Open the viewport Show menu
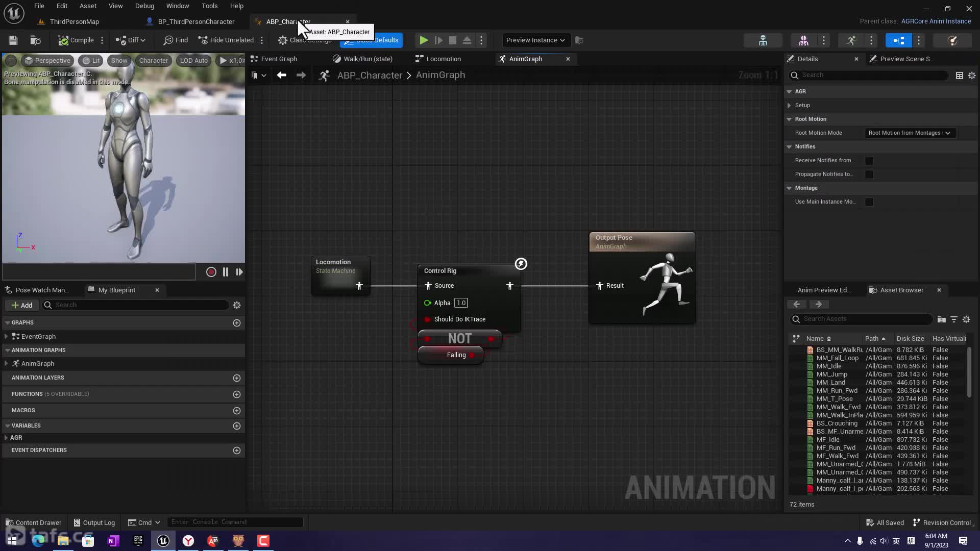Screen dimensions: 980x551 coord(119,61)
